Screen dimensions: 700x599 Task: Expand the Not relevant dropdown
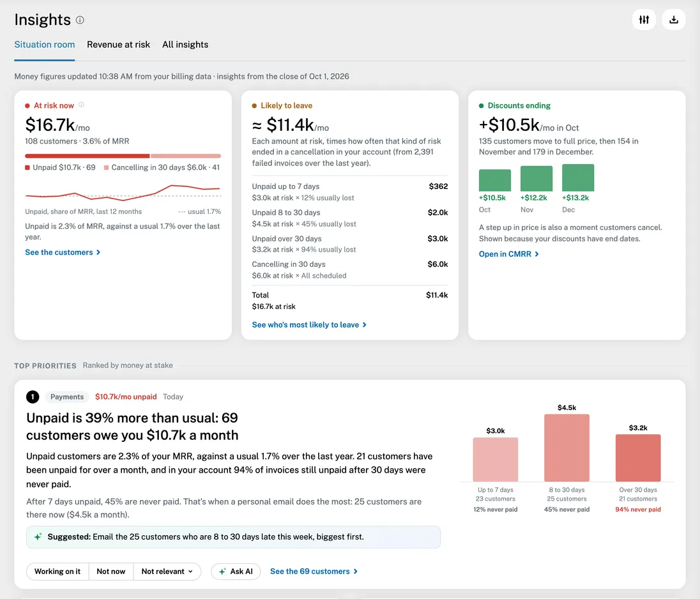pos(167,572)
